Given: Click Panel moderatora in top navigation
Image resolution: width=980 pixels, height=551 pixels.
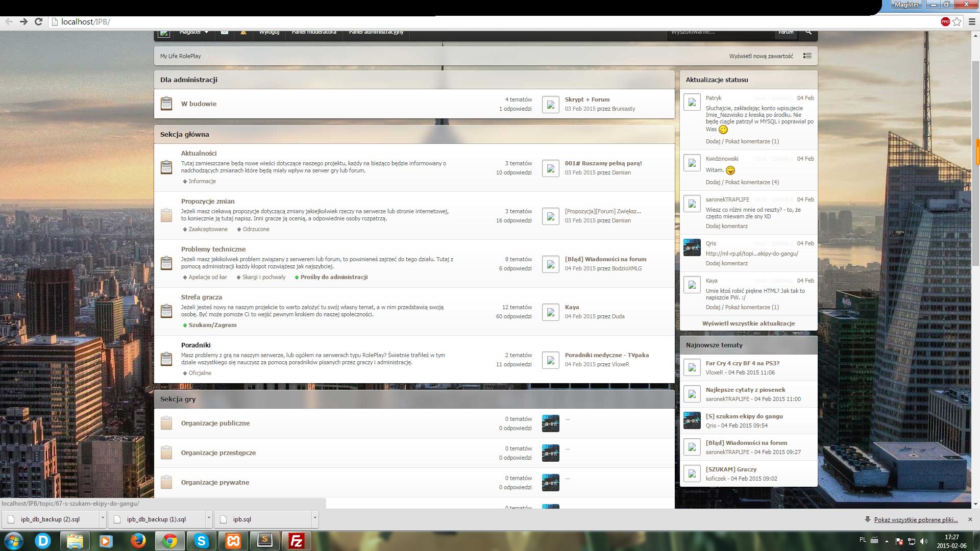Looking at the screenshot, I should [314, 32].
